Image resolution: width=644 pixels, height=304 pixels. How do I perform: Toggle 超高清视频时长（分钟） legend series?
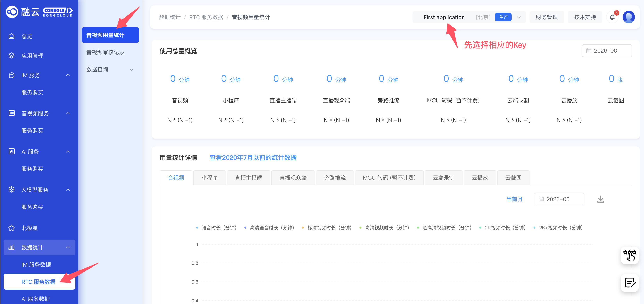444,228
